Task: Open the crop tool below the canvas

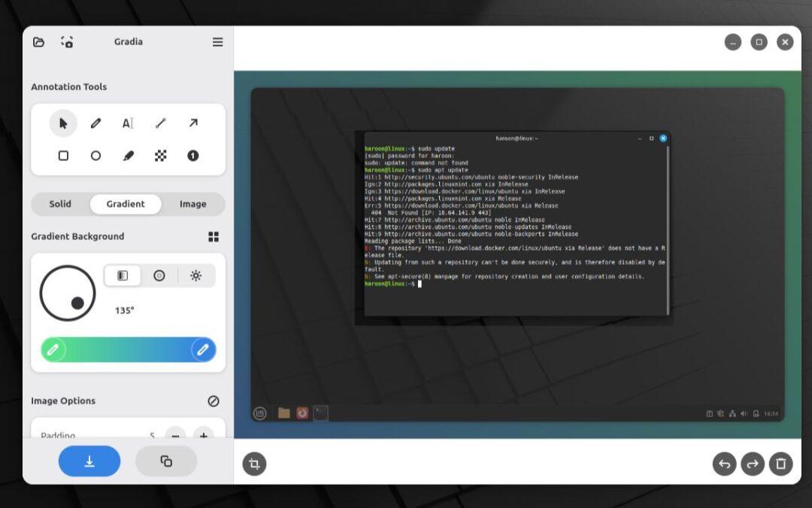Action: pyautogui.click(x=253, y=464)
